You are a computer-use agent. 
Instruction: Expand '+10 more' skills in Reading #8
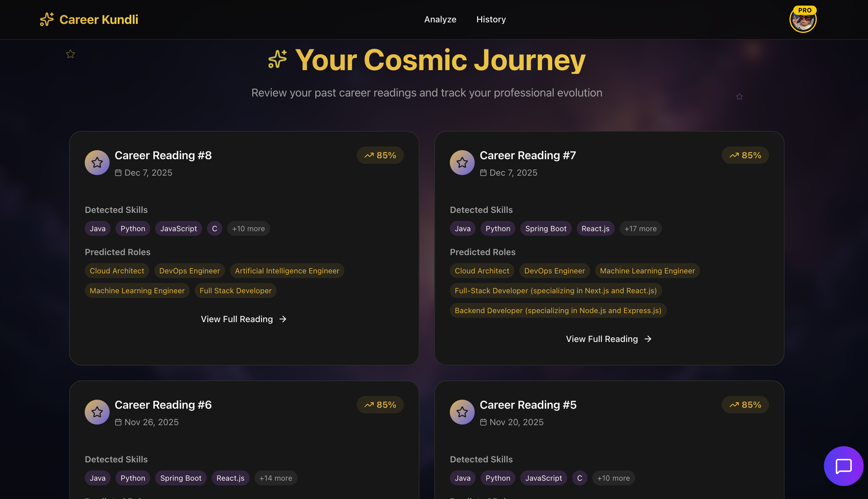pos(248,229)
